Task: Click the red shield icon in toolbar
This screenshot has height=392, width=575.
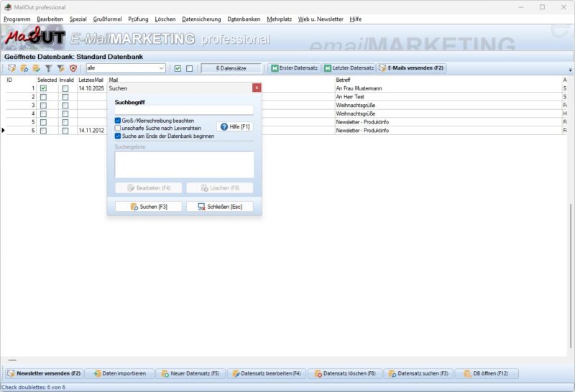Action: point(73,68)
